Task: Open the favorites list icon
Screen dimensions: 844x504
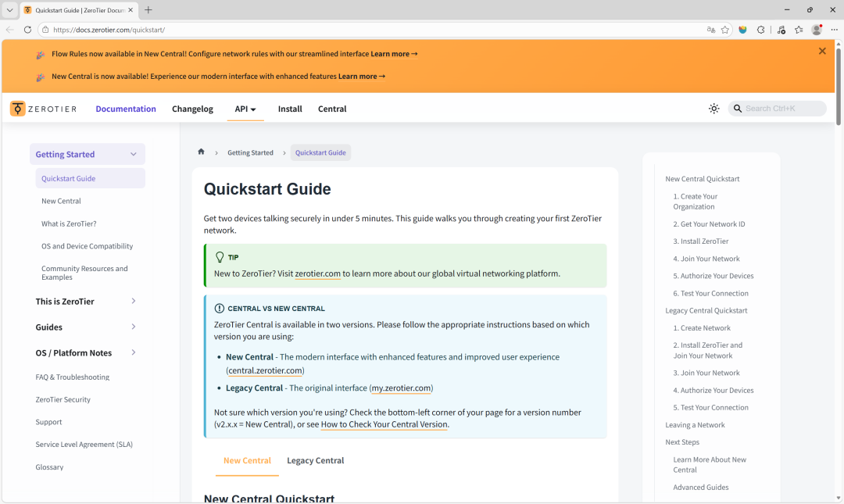Action: click(798, 30)
